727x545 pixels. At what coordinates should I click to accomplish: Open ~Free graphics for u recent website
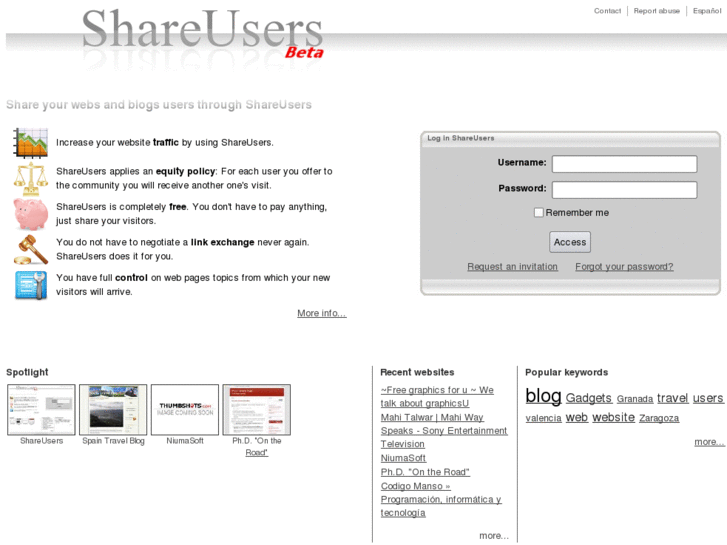click(437, 397)
